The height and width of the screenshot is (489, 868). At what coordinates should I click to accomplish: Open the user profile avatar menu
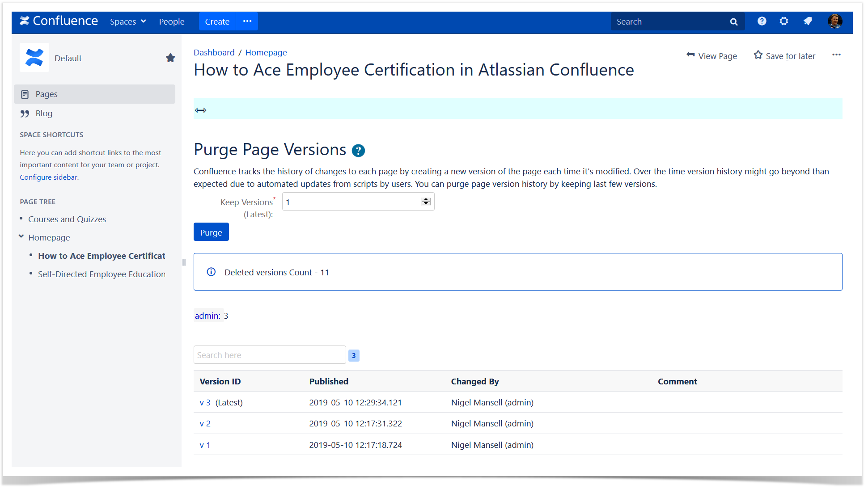835,21
